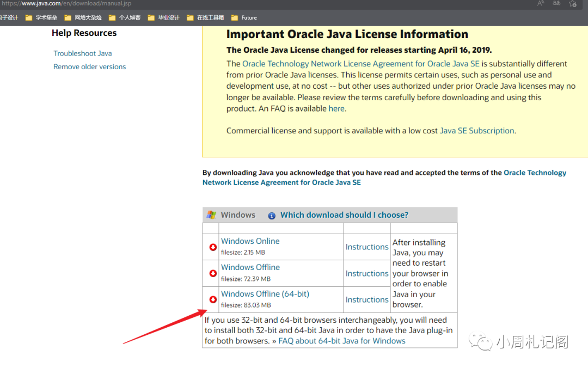Viewport: 588px width, 368px height.
Task: Open the 毕业设计 bookmark folder
Action: [163, 17]
